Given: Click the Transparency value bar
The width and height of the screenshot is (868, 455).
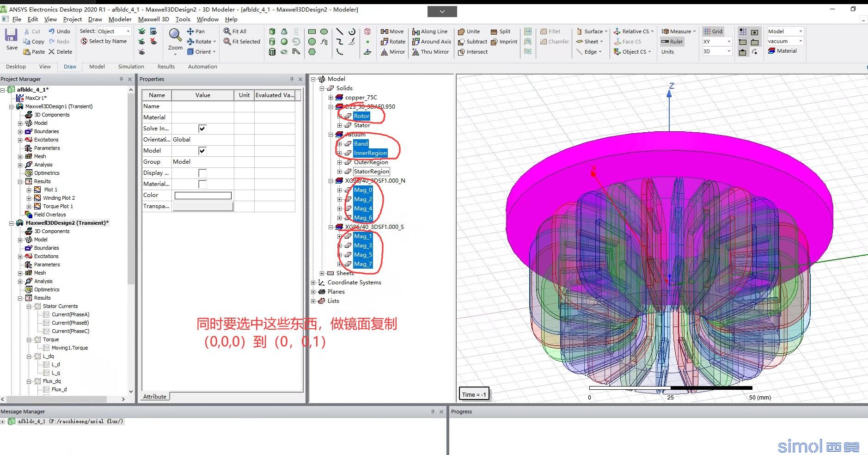Looking at the screenshot, I should (x=203, y=206).
